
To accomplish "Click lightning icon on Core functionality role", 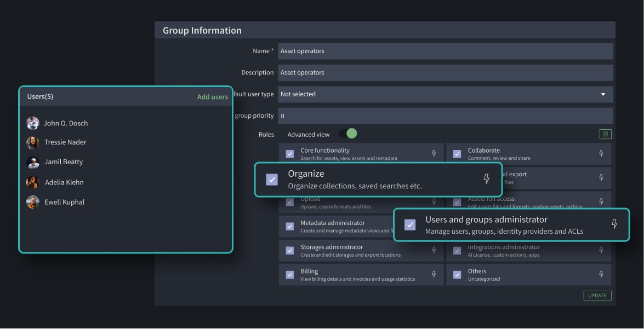I will coord(434,154).
